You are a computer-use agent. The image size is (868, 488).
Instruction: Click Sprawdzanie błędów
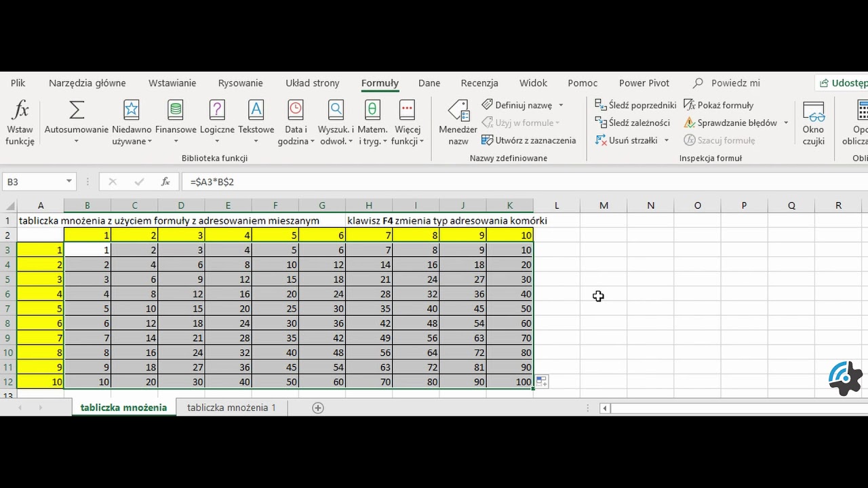tap(730, 123)
